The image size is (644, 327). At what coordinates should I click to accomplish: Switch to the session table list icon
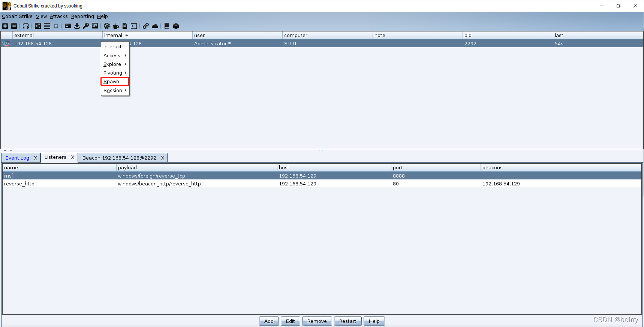click(47, 26)
